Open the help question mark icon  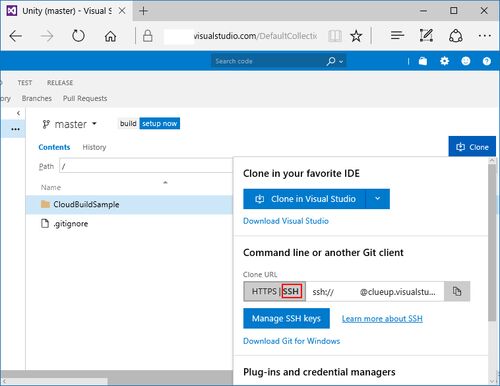pos(487,61)
